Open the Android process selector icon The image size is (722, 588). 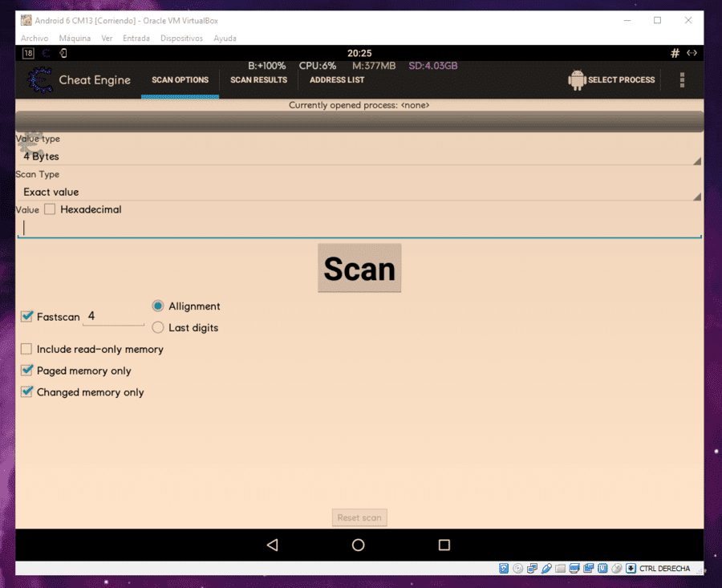577,80
